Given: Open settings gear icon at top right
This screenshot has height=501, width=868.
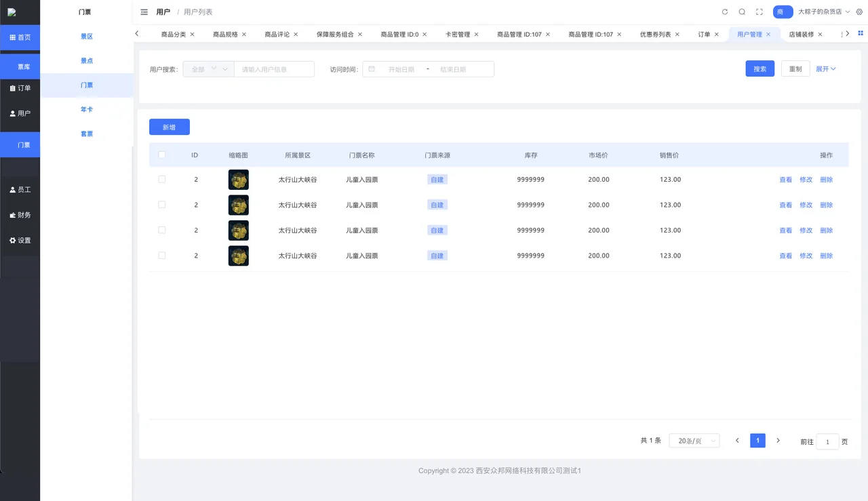Looking at the screenshot, I should coord(859,12).
